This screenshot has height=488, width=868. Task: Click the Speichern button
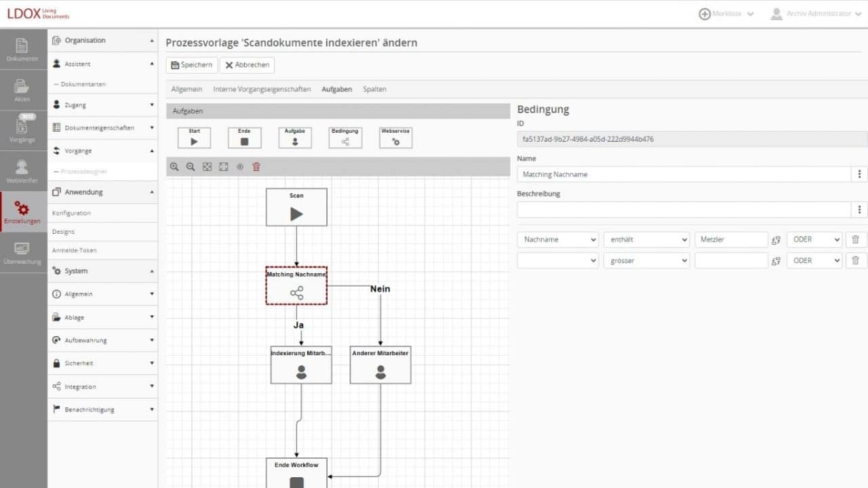coord(191,65)
